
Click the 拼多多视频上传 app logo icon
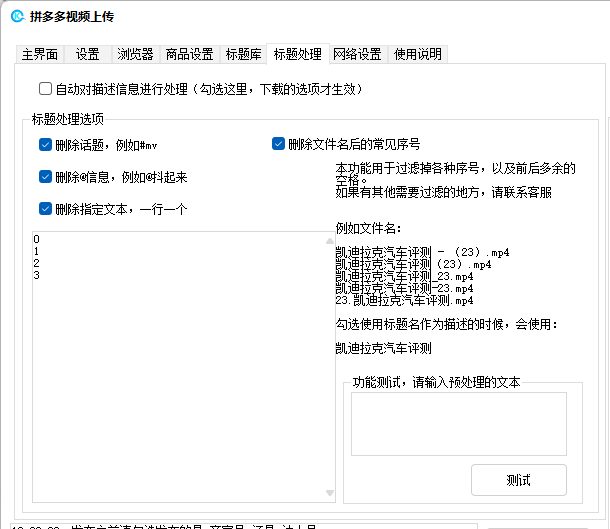(18, 16)
